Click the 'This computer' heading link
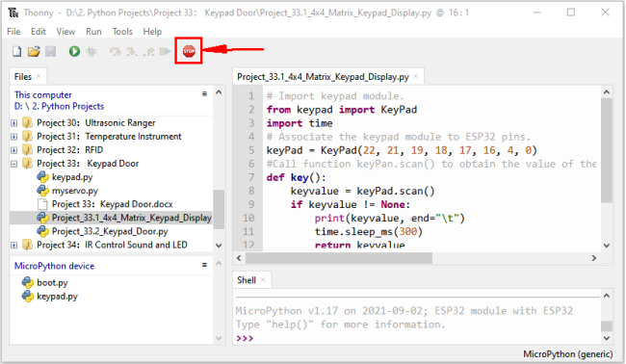This screenshot has height=364, width=626. pos(43,95)
